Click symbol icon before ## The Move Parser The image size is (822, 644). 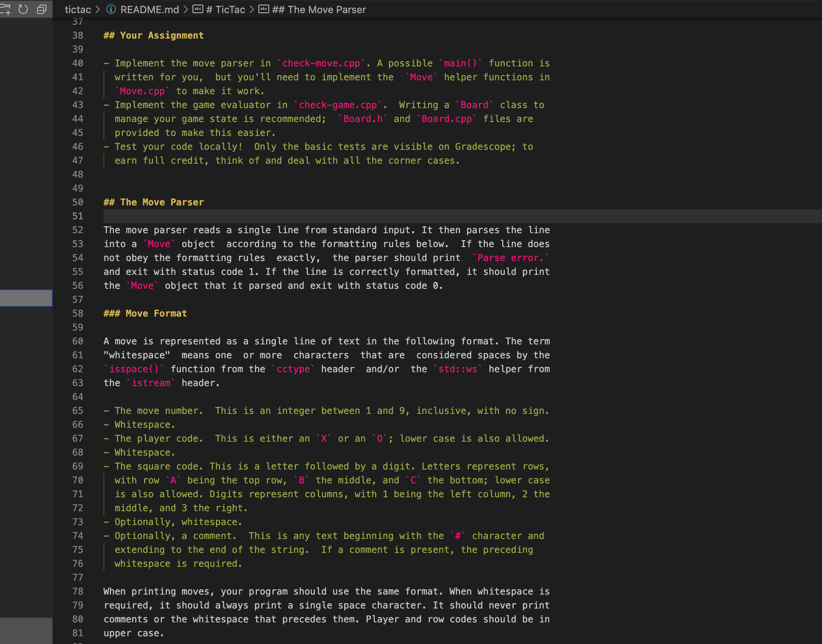coord(264,9)
